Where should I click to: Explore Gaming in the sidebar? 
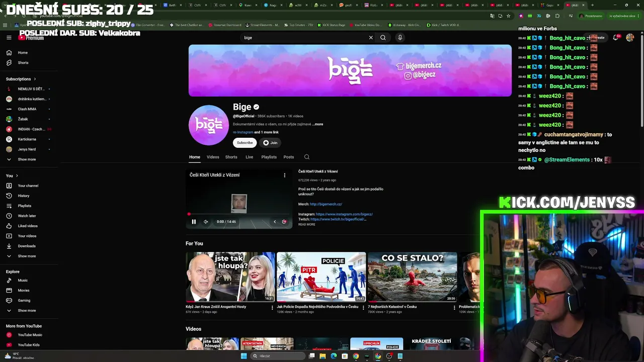click(x=24, y=300)
